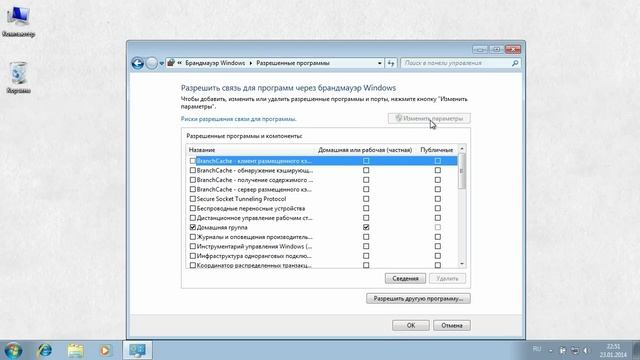Click the Control Panel icon in address bar
This screenshot has width=640, height=360.
(171, 63)
